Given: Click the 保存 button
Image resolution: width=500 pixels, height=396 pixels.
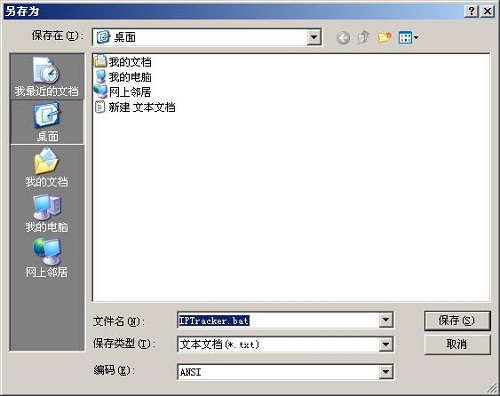Looking at the screenshot, I should (457, 321).
